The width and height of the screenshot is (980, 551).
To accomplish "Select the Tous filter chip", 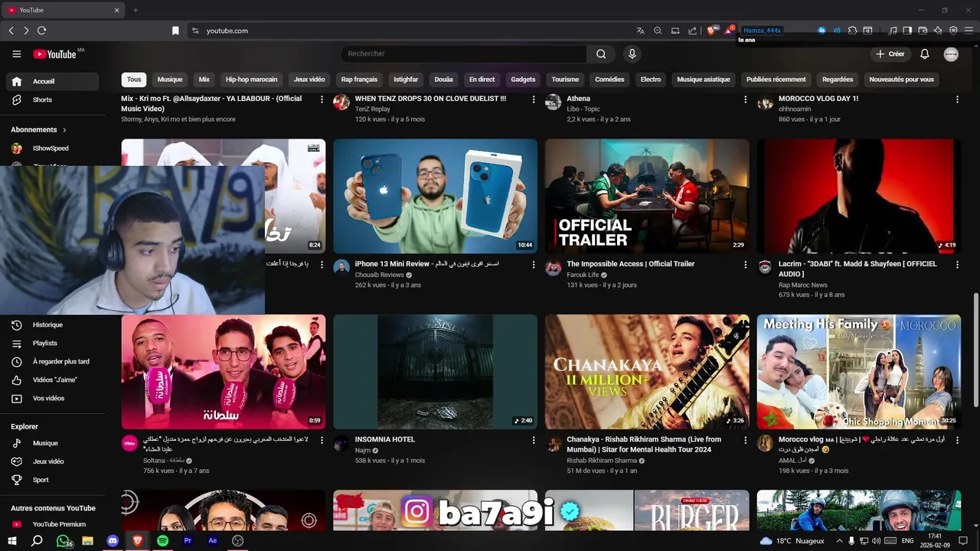I will [x=134, y=80].
